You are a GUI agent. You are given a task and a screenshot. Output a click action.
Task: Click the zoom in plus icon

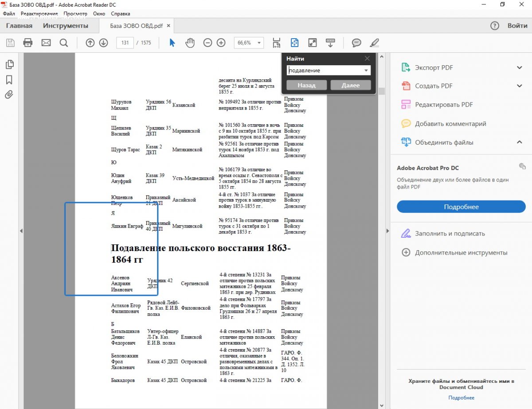pyautogui.click(x=221, y=43)
